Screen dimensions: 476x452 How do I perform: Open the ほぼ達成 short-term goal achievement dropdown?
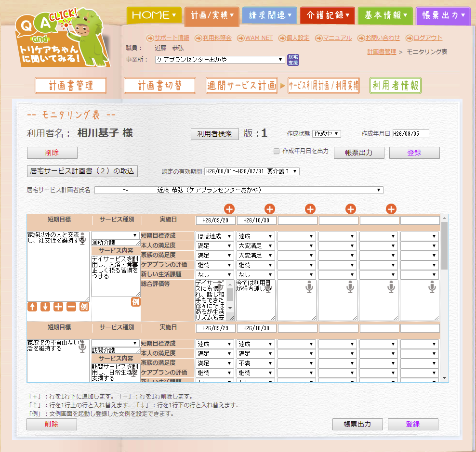point(215,236)
